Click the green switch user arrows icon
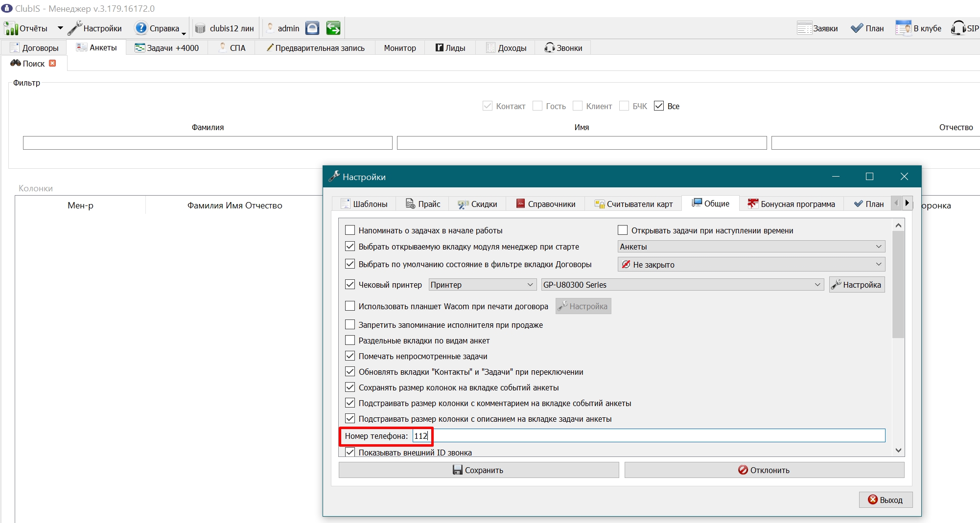Viewport: 980px width, 523px height. (333, 28)
